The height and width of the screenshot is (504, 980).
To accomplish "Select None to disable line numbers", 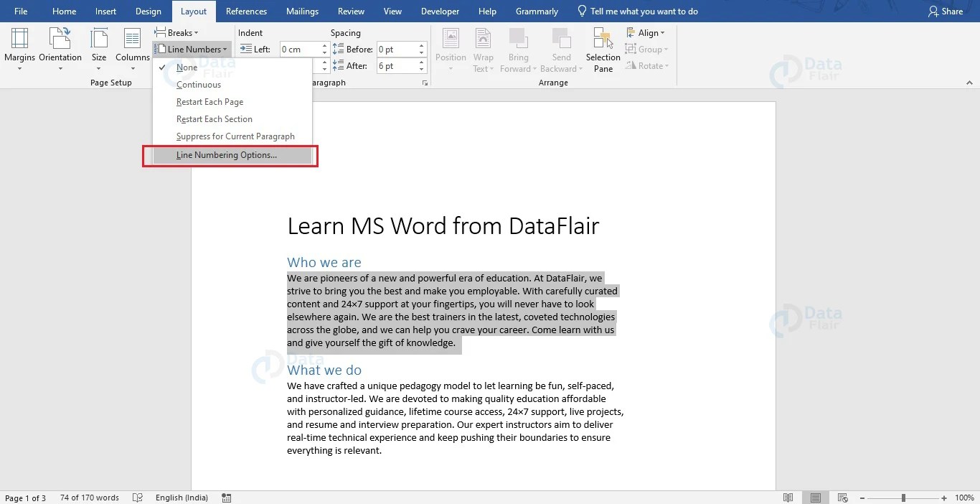I will tap(187, 67).
